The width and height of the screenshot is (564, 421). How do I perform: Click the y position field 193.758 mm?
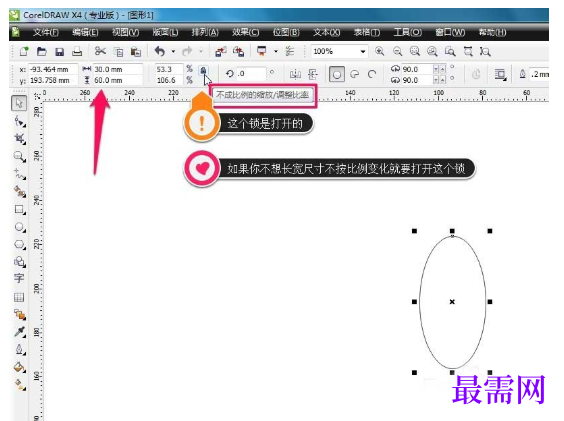pos(53,80)
